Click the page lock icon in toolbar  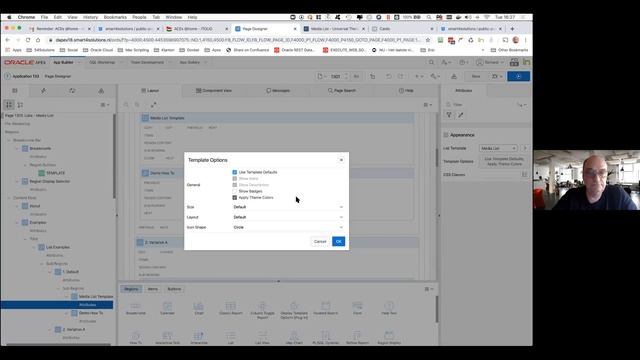tap(373, 76)
